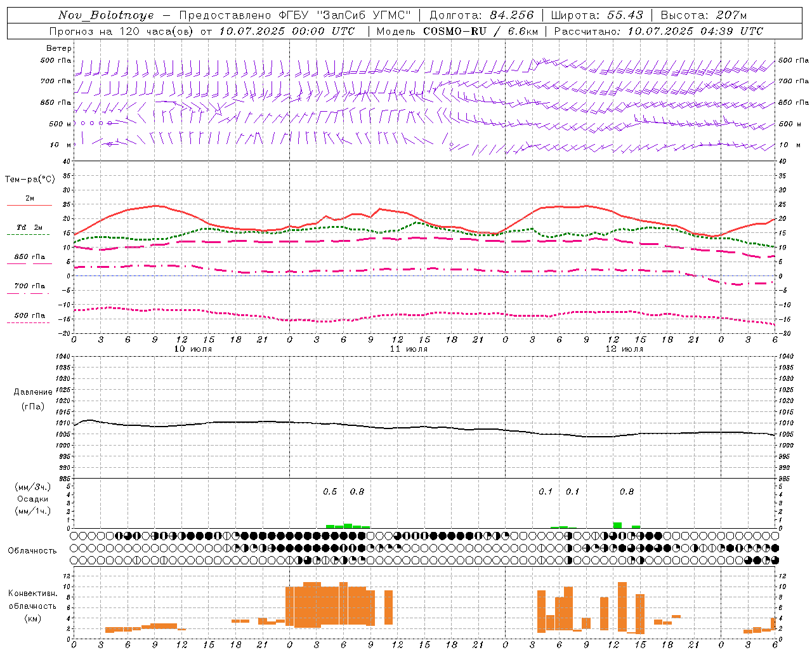Click the 12 июля date label
The width and height of the screenshot is (812, 650).
pyautogui.click(x=624, y=349)
